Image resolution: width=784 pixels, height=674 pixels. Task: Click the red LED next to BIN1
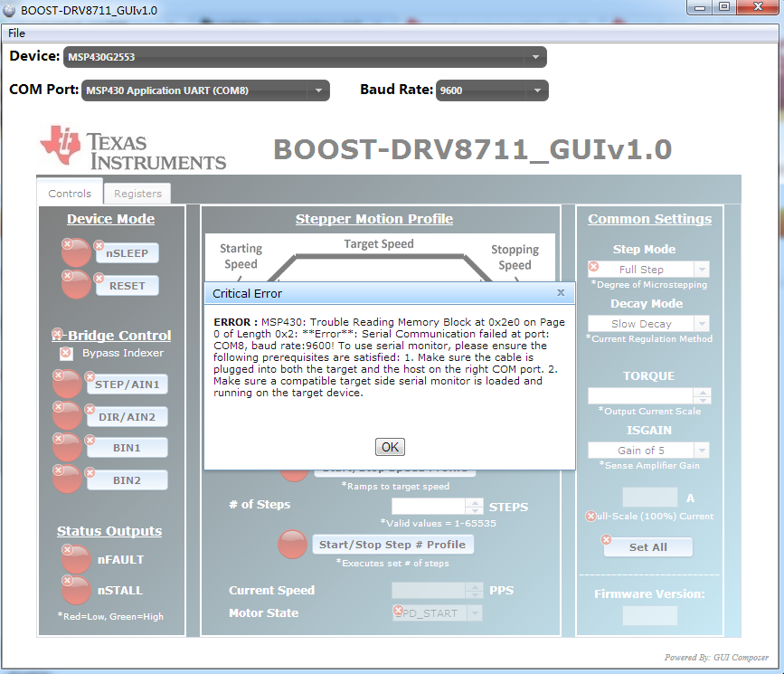[67, 447]
